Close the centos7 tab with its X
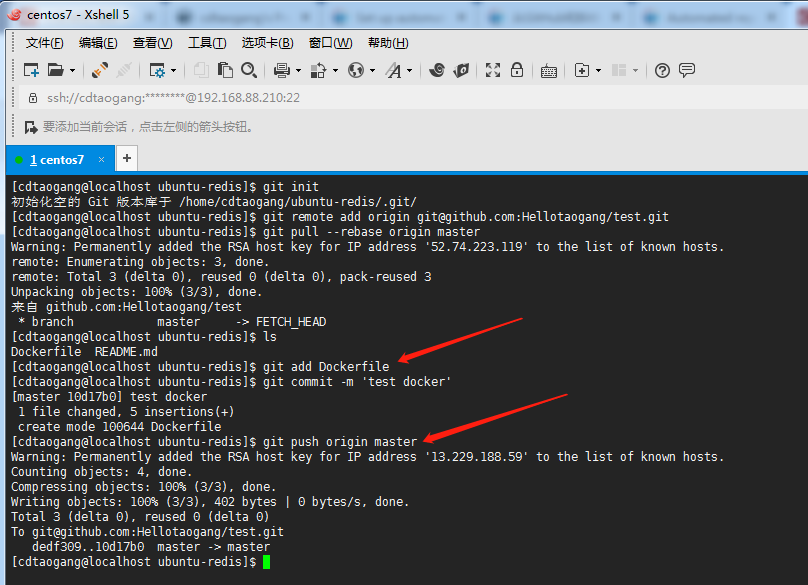This screenshot has height=585, width=808. tap(102, 160)
